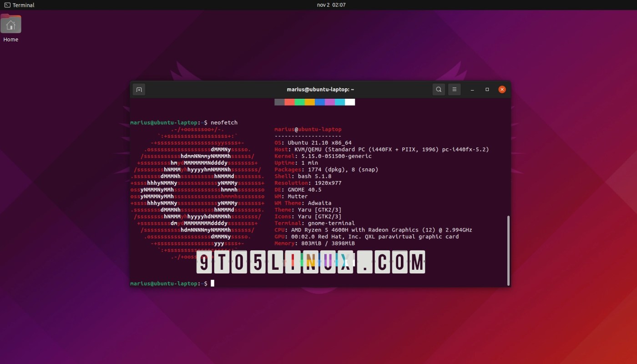Maximize the terminal window

[487, 90]
